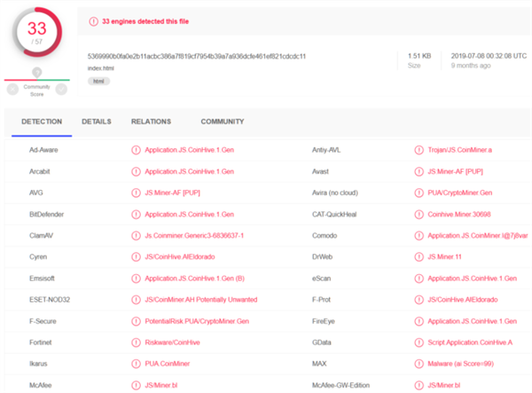Open the RELATIONS tab
This screenshot has height=393, width=532.
tap(152, 122)
